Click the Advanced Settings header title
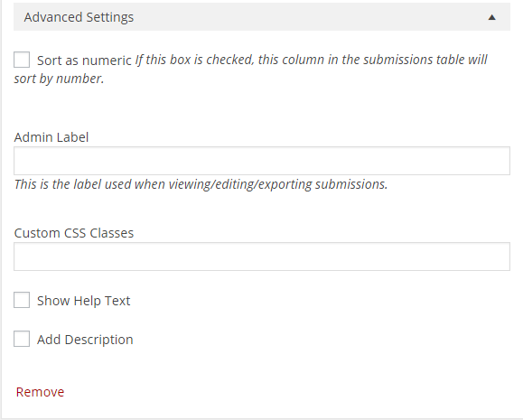Screen dimensions: 523x420 [x=79, y=17]
